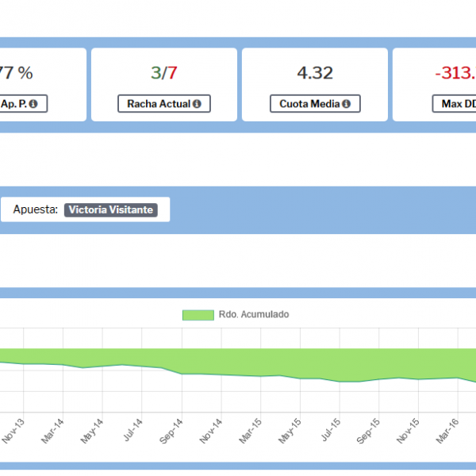Click the 3/7 streak value

tap(164, 73)
